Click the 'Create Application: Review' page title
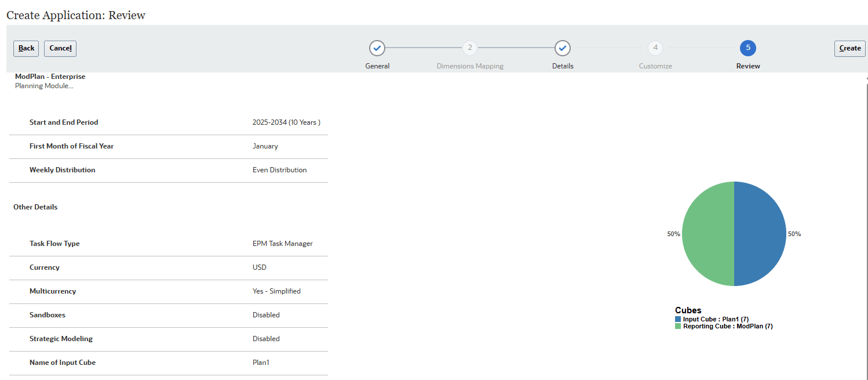 [x=76, y=15]
